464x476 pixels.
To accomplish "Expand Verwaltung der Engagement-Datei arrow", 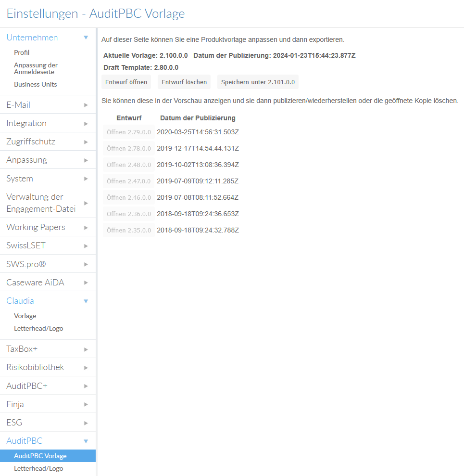I will click(x=86, y=203).
